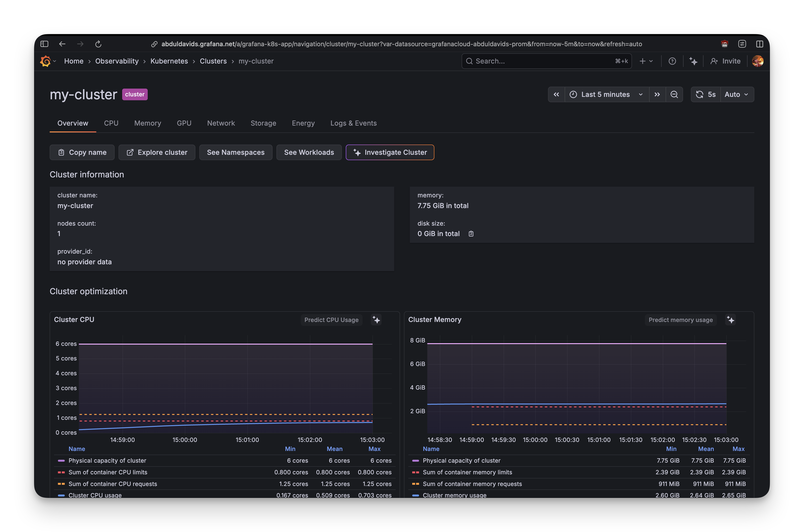804x532 pixels.
Task: Expand the Auto refresh interval dropdown
Action: (x=736, y=94)
